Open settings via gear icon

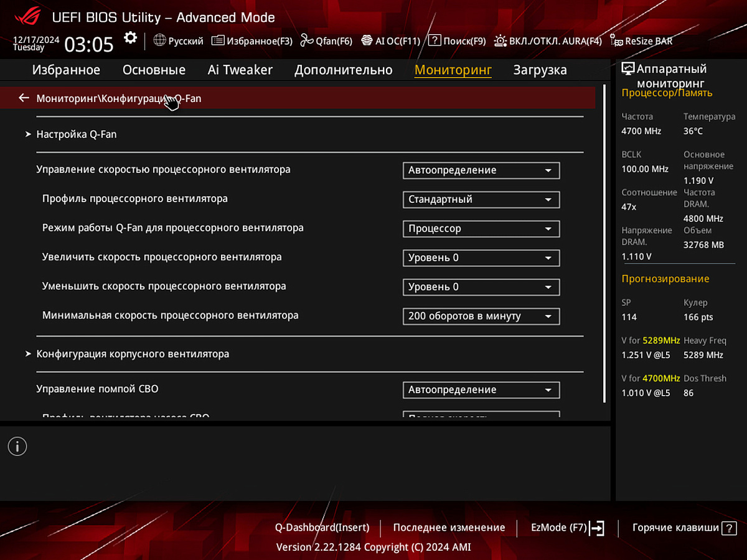coord(130,38)
